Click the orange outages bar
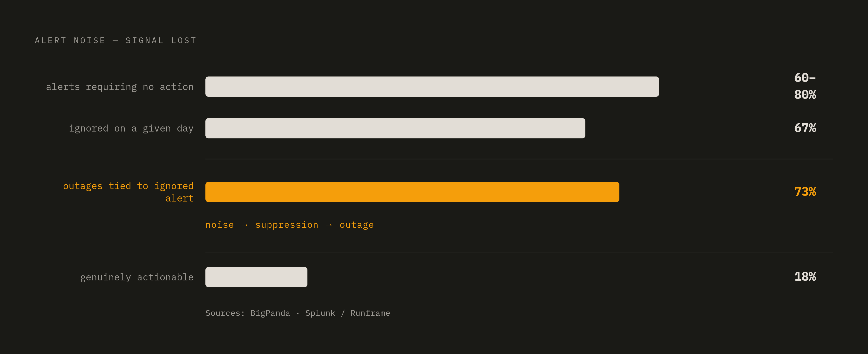 (x=412, y=192)
